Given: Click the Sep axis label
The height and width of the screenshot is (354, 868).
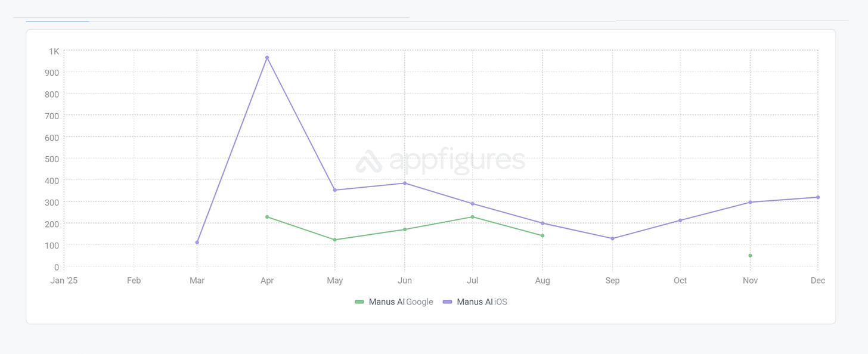Looking at the screenshot, I should 612,281.
